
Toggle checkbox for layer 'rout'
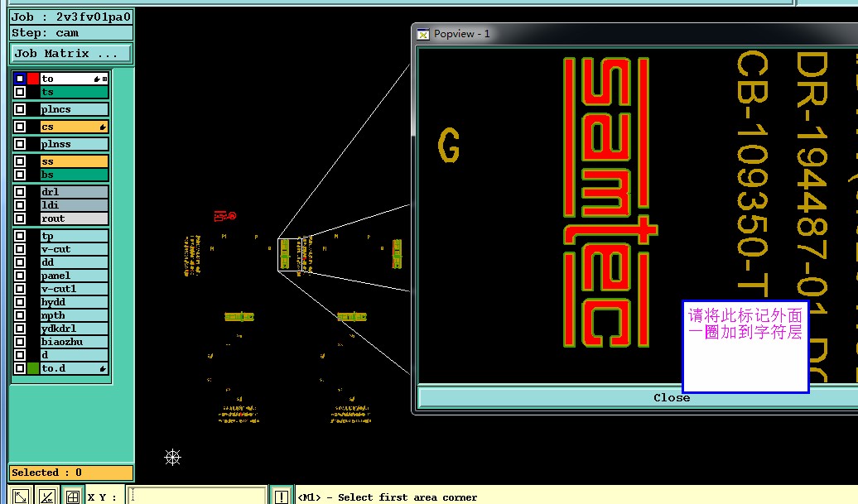[20, 218]
